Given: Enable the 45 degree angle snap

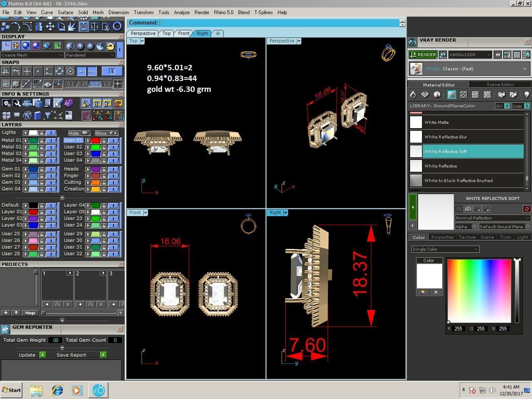Looking at the screenshot, I should pyautogui.click(x=37, y=84).
